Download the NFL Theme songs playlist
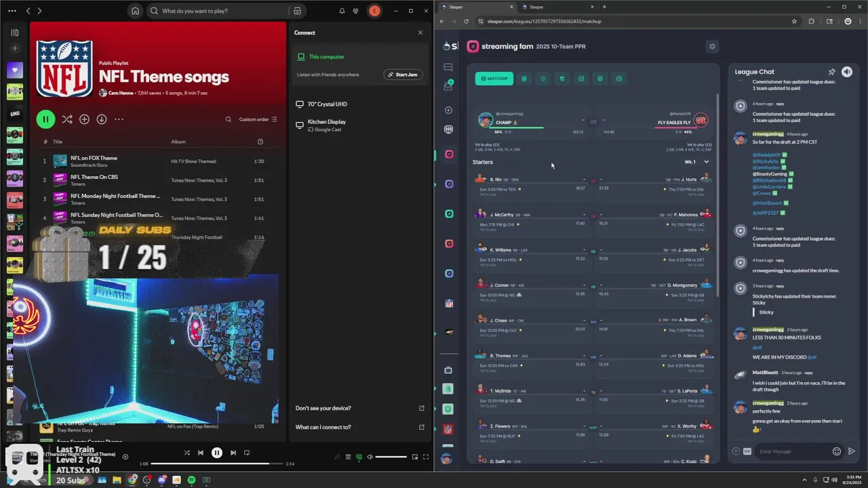868x488 pixels. click(x=102, y=119)
